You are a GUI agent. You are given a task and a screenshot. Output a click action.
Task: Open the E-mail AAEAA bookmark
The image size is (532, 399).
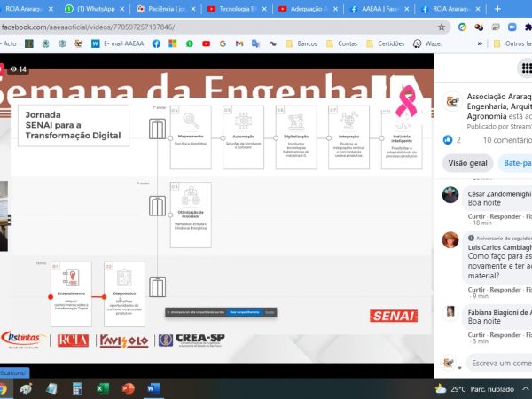click(118, 43)
